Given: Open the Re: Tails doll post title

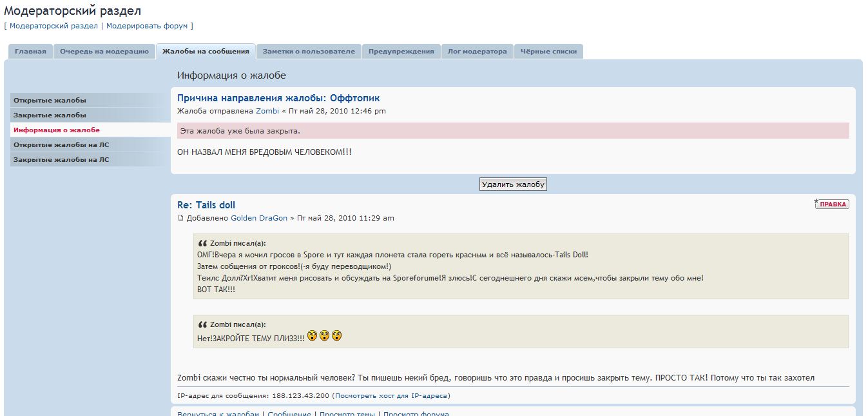Looking at the screenshot, I should pos(206,205).
